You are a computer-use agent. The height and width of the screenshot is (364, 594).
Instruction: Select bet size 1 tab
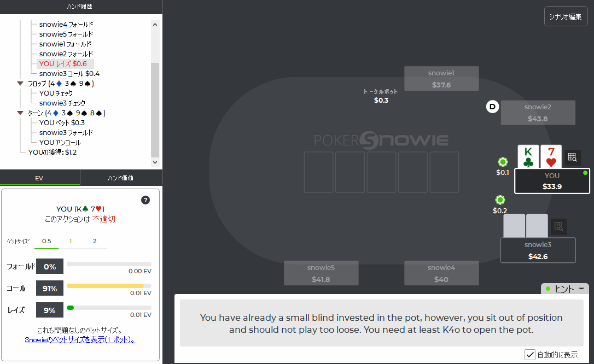coord(71,241)
